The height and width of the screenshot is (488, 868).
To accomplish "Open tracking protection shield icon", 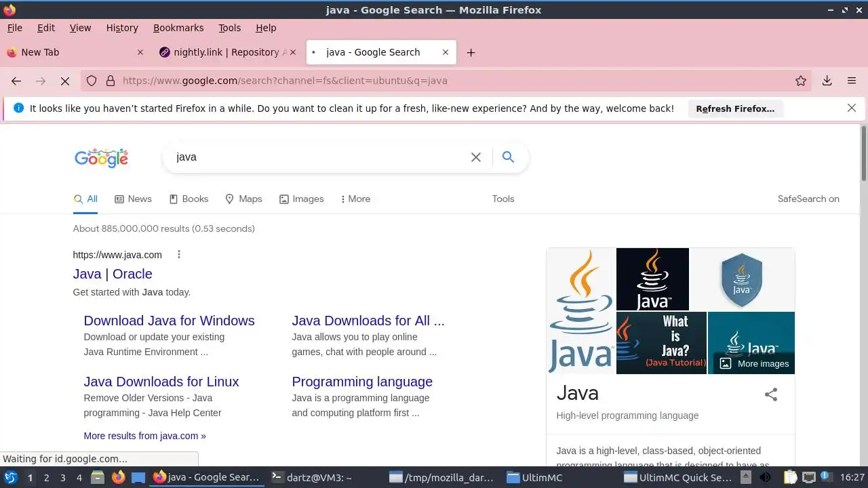I will pyautogui.click(x=92, y=81).
